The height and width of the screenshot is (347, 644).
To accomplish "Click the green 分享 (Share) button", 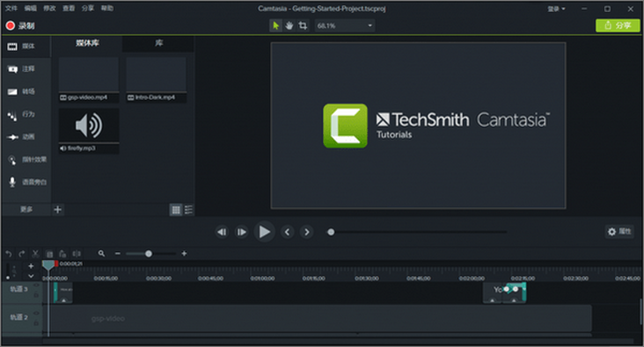I will 618,25.
